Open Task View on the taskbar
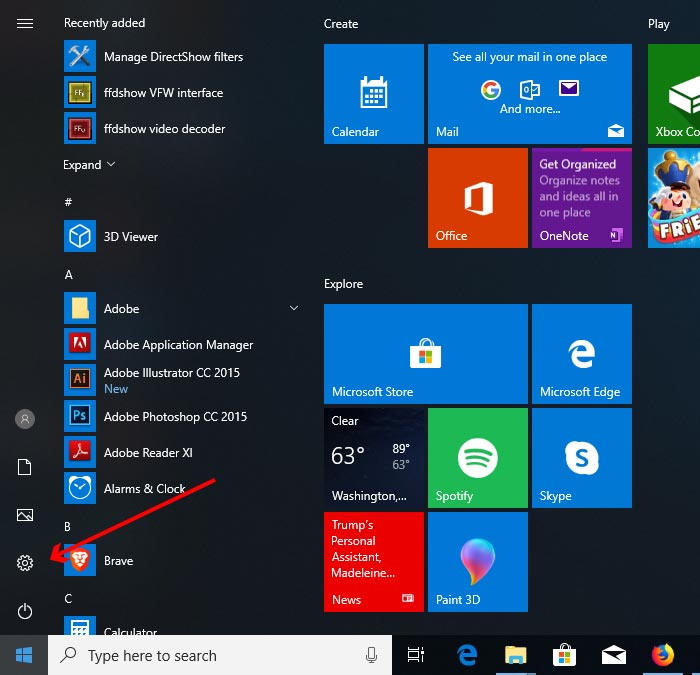 (x=415, y=655)
